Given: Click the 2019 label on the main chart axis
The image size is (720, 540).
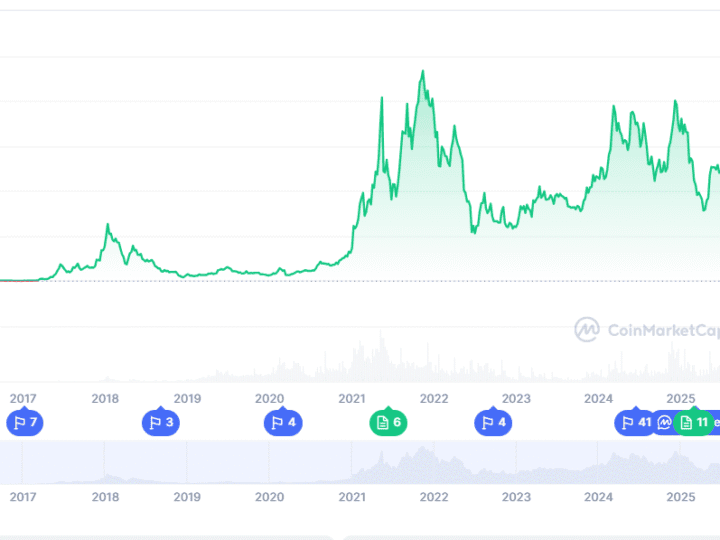Looking at the screenshot, I should [187, 398].
